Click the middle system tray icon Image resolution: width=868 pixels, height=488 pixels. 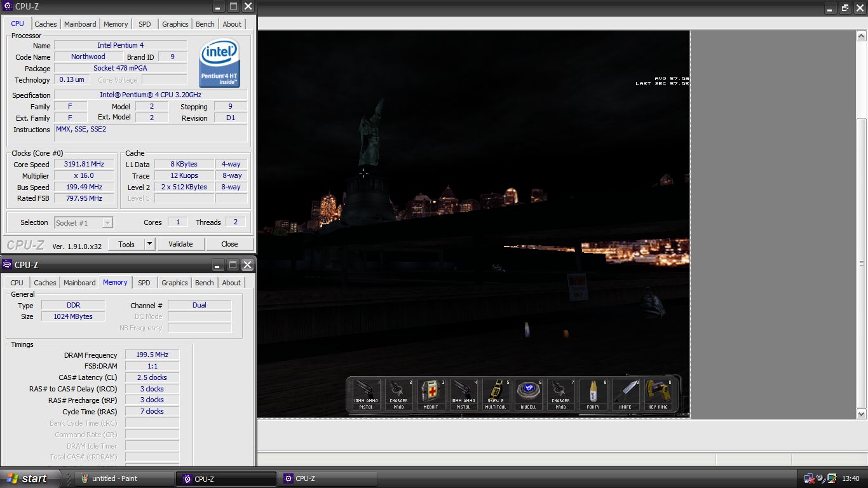click(820, 478)
